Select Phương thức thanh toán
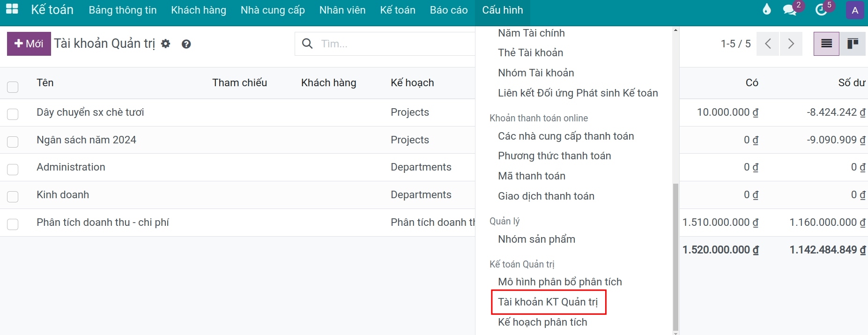868x335 pixels. (554, 156)
